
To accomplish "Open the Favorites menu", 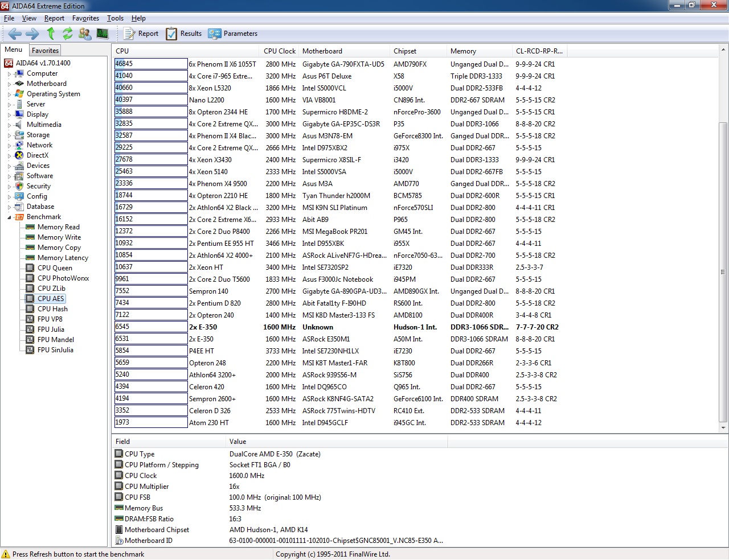I will tap(85, 18).
